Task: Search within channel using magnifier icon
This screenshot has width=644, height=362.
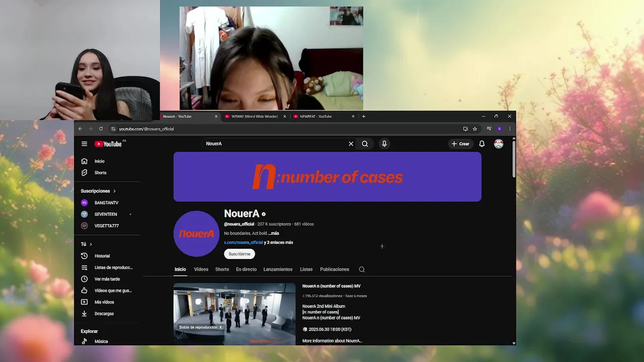Action: (362, 269)
